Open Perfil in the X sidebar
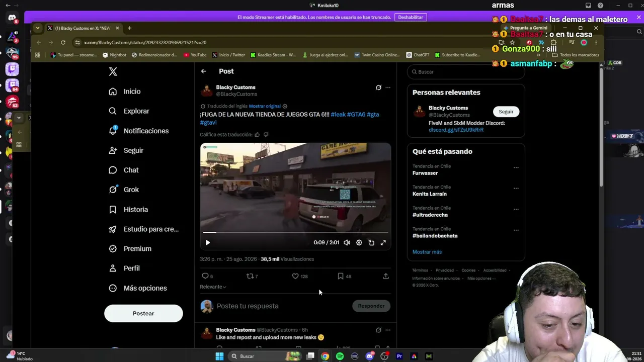 [x=124, y=268]
